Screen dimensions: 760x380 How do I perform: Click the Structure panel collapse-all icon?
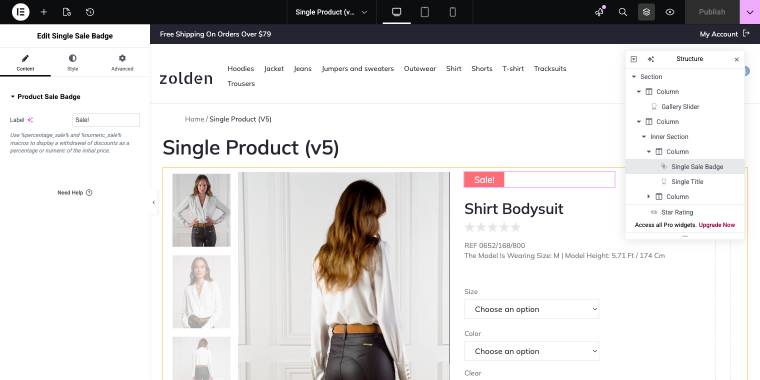tap(634, 59)
